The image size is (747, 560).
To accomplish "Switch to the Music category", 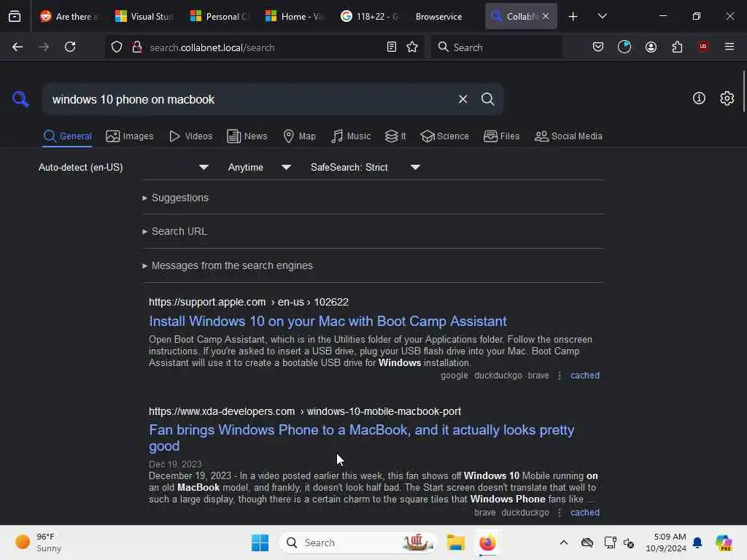I will [351, 136].
